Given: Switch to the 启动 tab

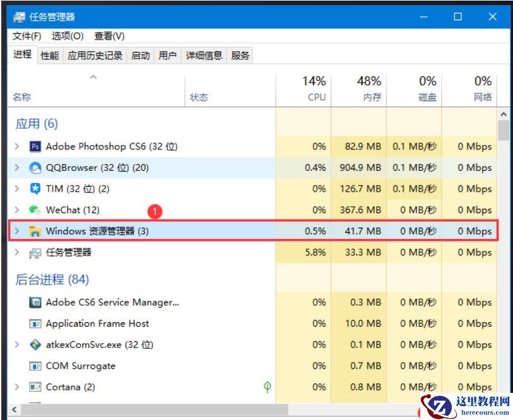Looking at the screenshot, I should (140, 55).
